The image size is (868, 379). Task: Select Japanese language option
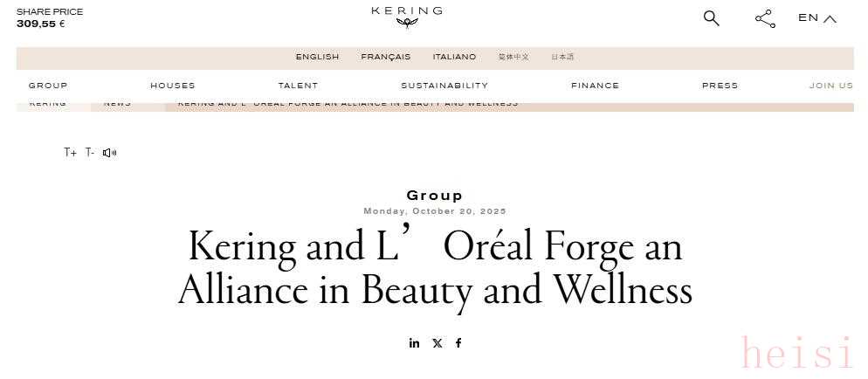pyautogui.click(x=562, y=58)
